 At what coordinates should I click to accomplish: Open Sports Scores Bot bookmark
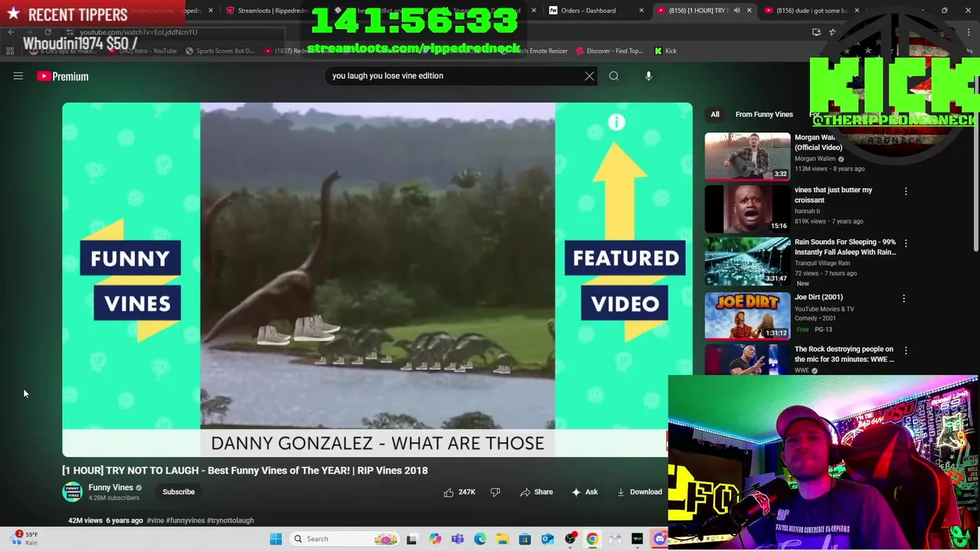point(219,51)
